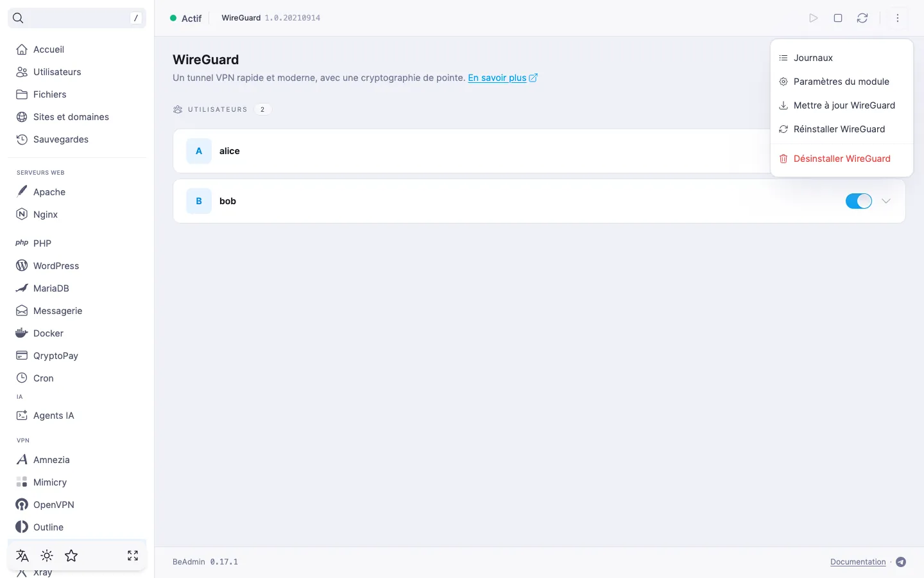Open QryptoPay from the sidebar
924x578 pixels.
pos(77,356)
